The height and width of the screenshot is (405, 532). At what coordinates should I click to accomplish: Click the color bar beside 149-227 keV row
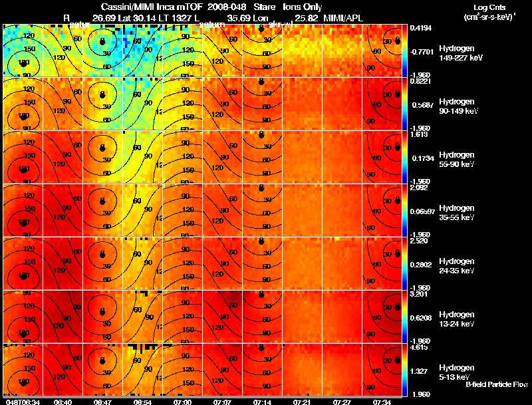tap(404, 51)
